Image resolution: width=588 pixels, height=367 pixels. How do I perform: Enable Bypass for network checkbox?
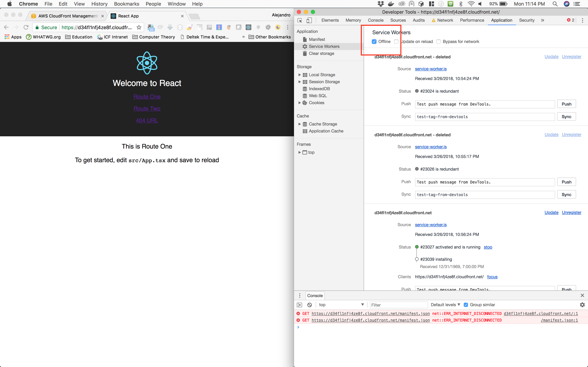(x=439, y=42)
